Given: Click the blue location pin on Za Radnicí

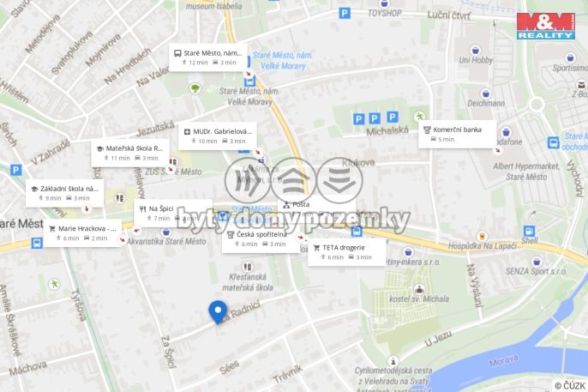Looking at the screenshot, I should coord(218,312).
